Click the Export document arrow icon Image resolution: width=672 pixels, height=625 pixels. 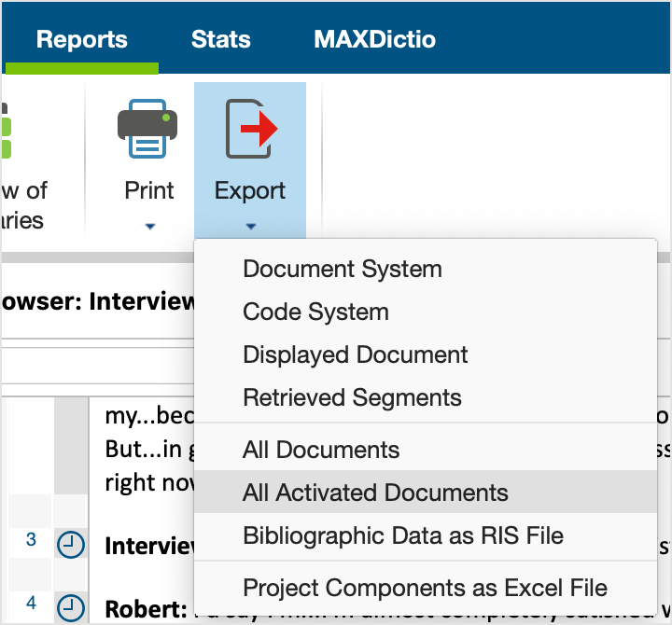pos(252,129)
